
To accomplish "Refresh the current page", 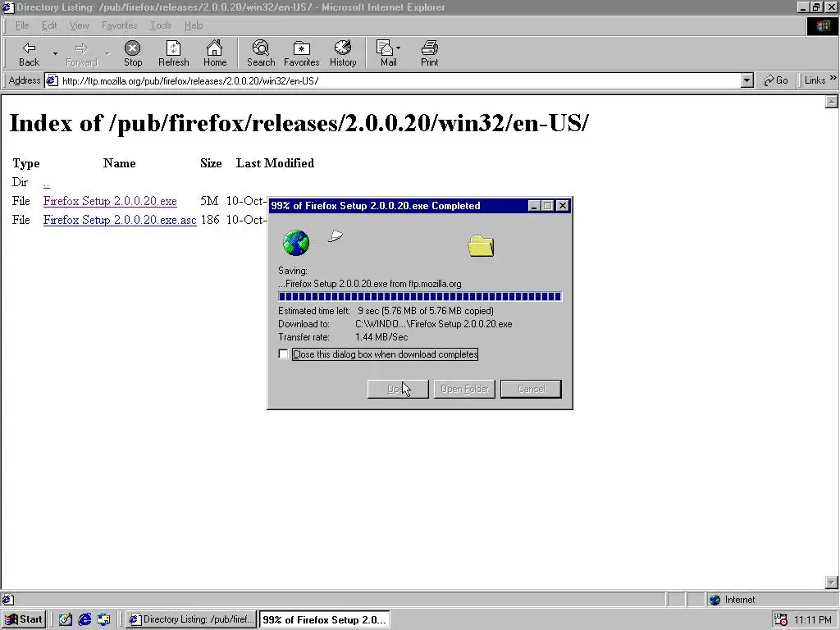I will [x=174, y=53].
